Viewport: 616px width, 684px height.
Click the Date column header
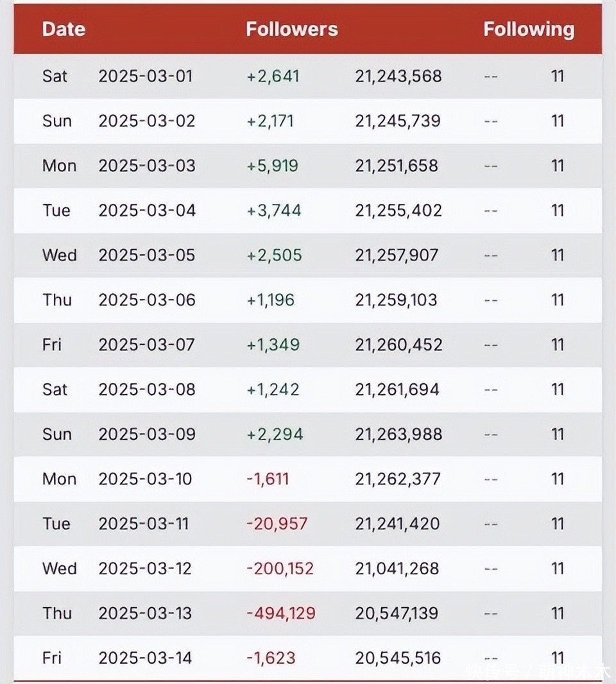(x=64, y=30)
